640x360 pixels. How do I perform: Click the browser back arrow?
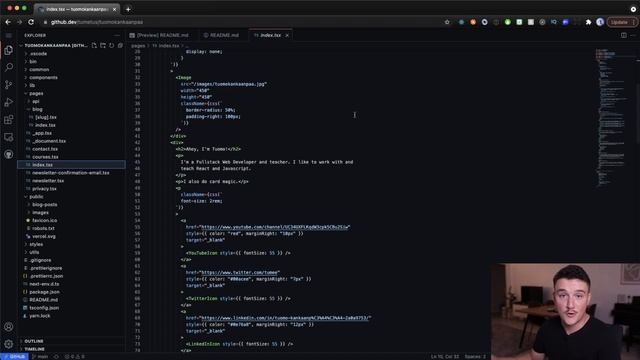point(8,22)
